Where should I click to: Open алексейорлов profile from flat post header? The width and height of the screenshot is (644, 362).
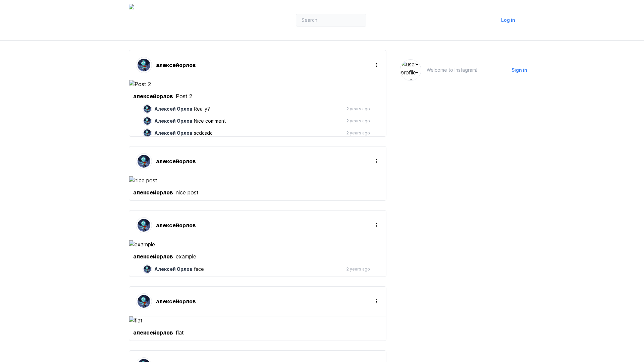click(x=176, y=301)
